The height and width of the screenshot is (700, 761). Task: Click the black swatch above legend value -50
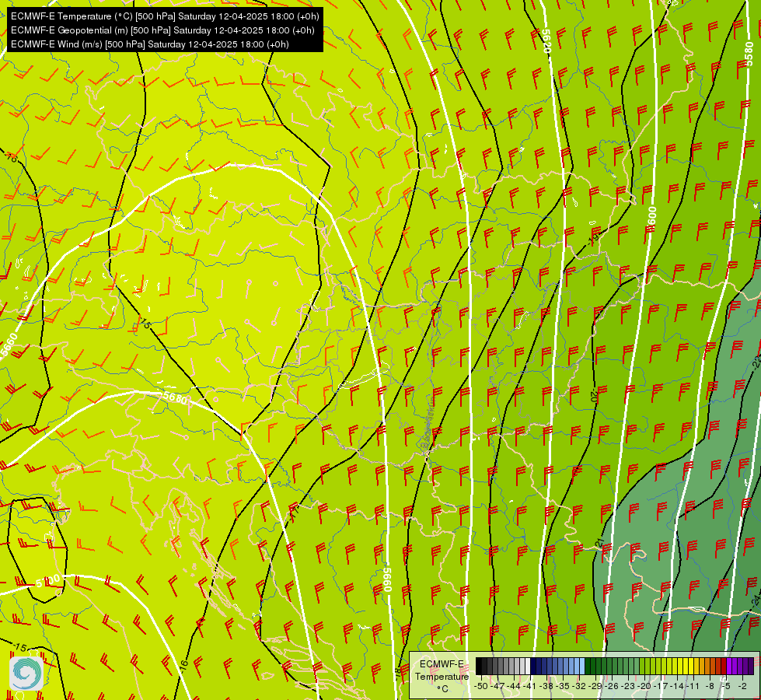[479, 666]
